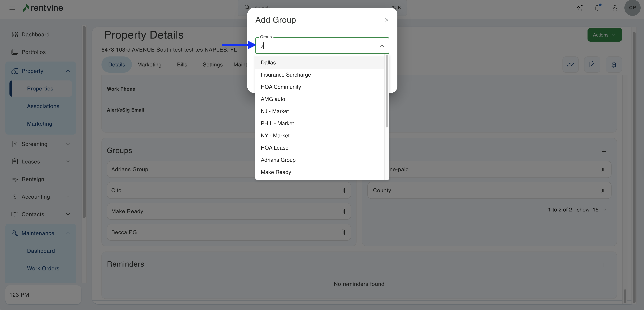Screen dimensions: 644x310
Task: Open the Actions dropdown button
Action: tap(604, 35)
